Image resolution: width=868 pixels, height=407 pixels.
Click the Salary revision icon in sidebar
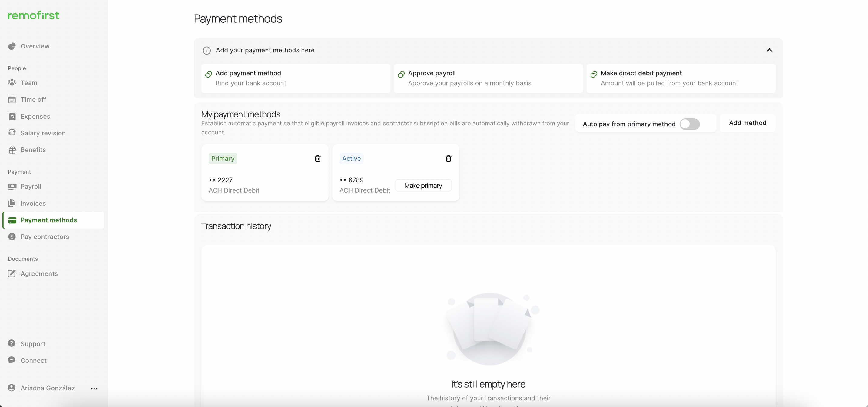click(12, 133)
